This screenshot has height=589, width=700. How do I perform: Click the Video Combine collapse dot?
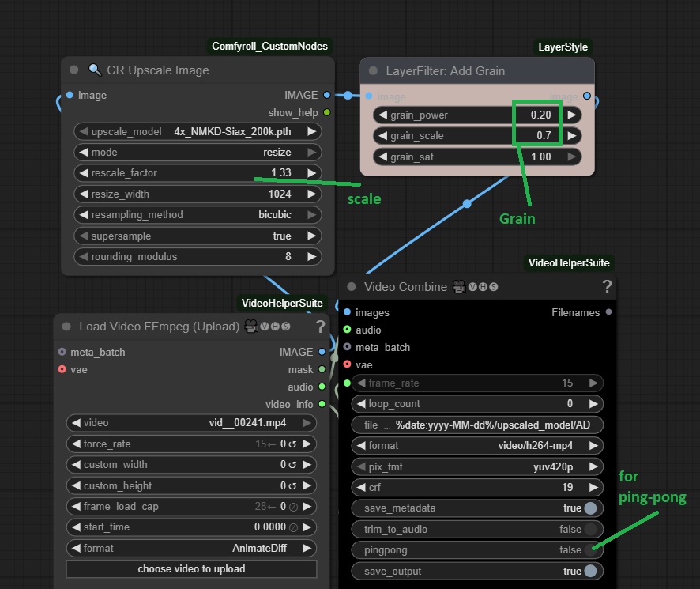pos(352,286)
